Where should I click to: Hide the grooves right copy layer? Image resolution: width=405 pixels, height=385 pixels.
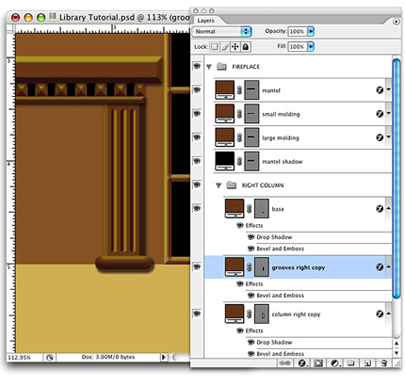click(x=197, y=267)
